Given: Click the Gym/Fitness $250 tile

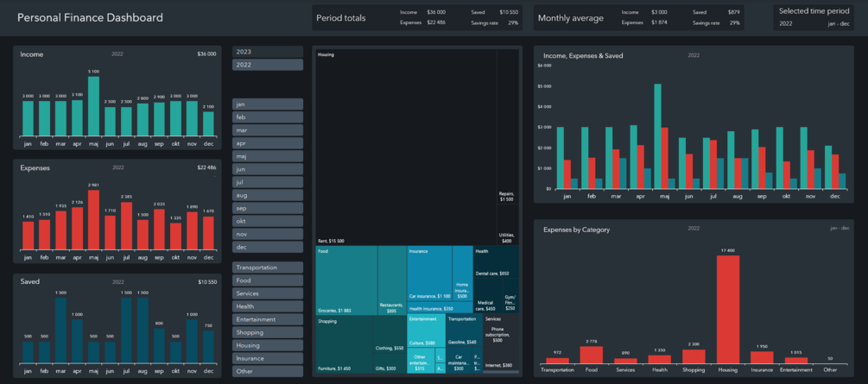Looking at the screenshot, I should (x=510, y=296).
